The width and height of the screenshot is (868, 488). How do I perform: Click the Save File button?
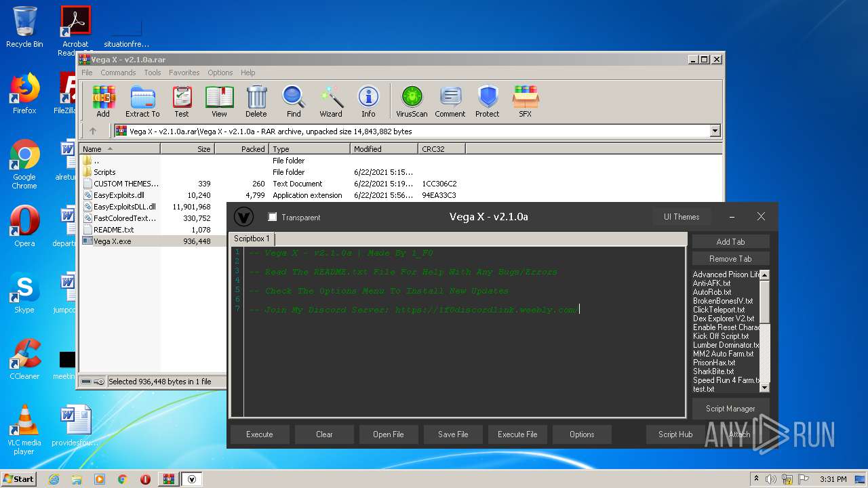pyautogui.click(x=453, y=434)
